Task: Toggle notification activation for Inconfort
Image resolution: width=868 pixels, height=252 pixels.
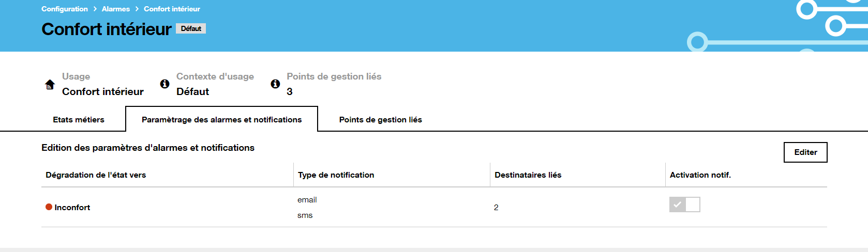Action: pyautogui.click(x=684, y=204)
